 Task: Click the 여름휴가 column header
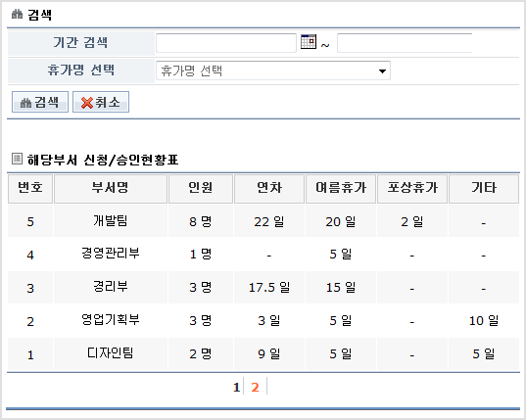[x=341, y=189]
